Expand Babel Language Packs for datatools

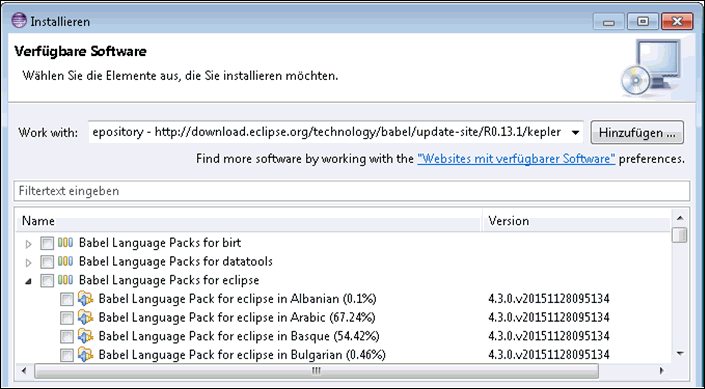(29, 263)
